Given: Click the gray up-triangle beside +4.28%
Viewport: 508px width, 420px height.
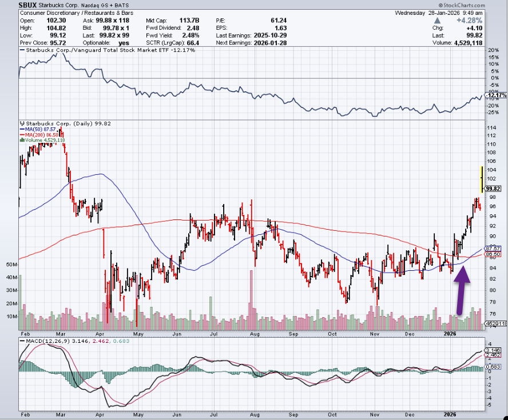Looking at the screenshot, I should tap(438, 21).
